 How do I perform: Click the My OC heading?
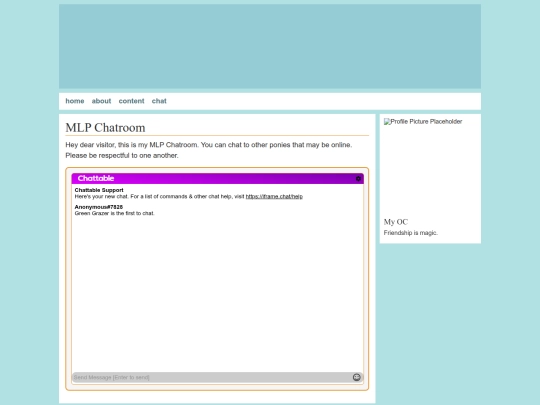[x=396, y=222]
